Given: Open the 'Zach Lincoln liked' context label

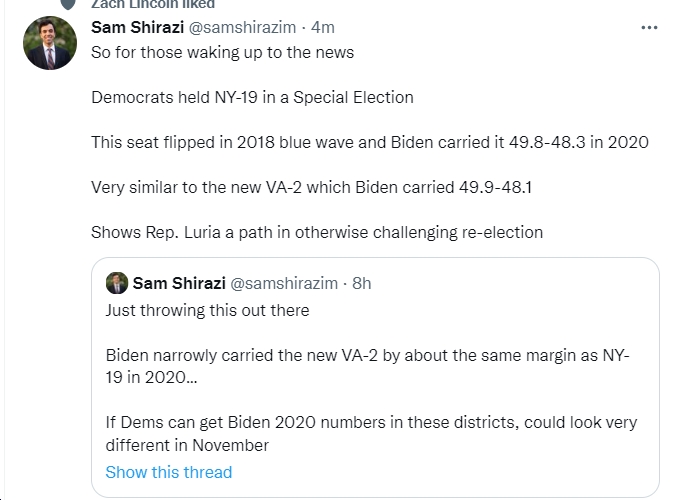Looking at the screenshot, I should click(153, 4).
